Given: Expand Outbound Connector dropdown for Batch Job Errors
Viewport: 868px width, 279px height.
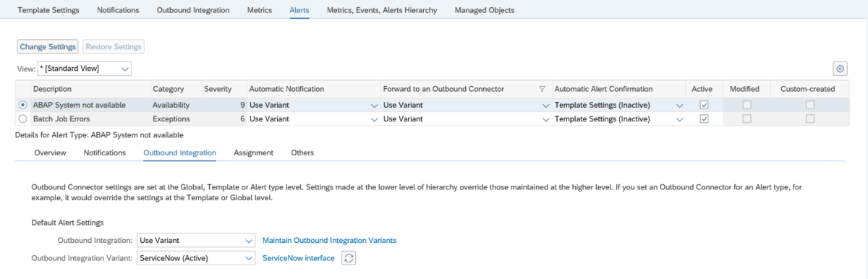Looking at the screenshot, I should click(x=546, y=119).
